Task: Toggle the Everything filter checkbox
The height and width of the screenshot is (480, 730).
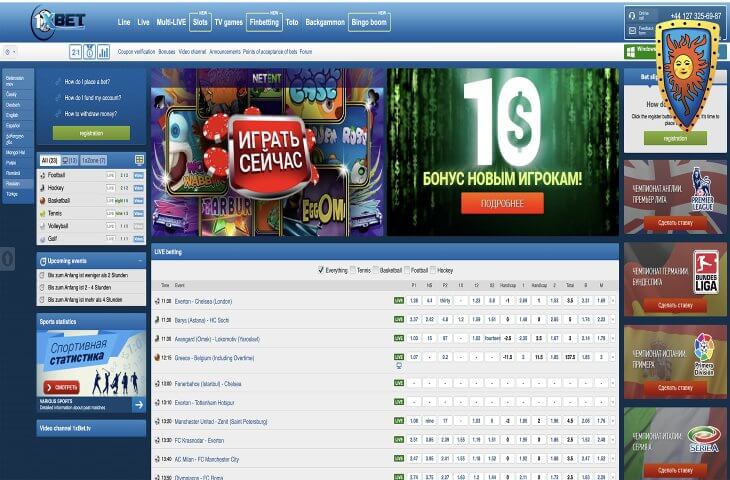Action: point(321,270)
